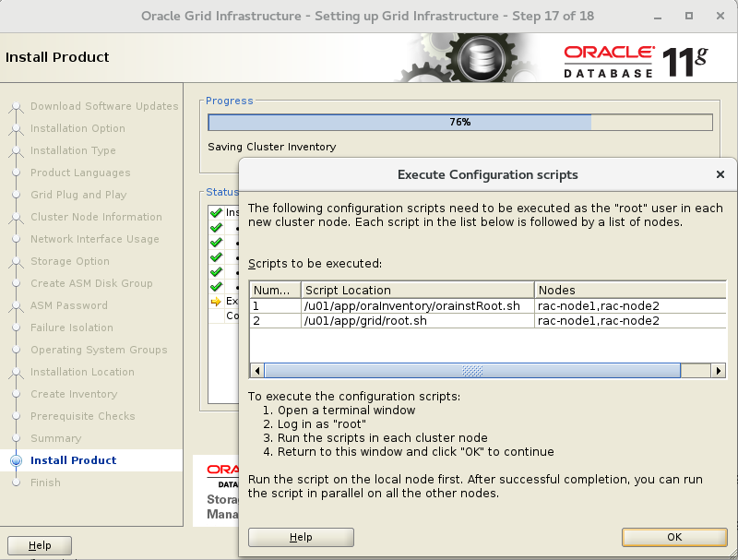Click the Oracle Database 11g logo
The image size is (738, 560).
click(636, 61)
